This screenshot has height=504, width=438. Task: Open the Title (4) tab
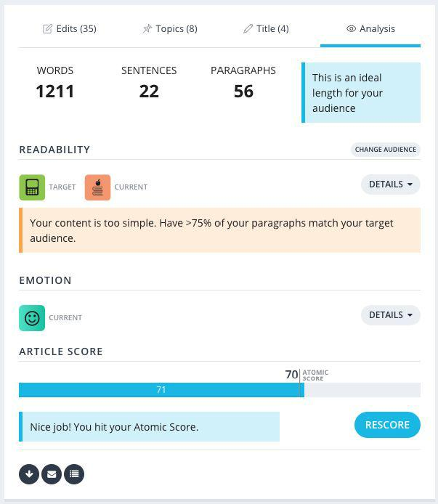tap(266, 29)
